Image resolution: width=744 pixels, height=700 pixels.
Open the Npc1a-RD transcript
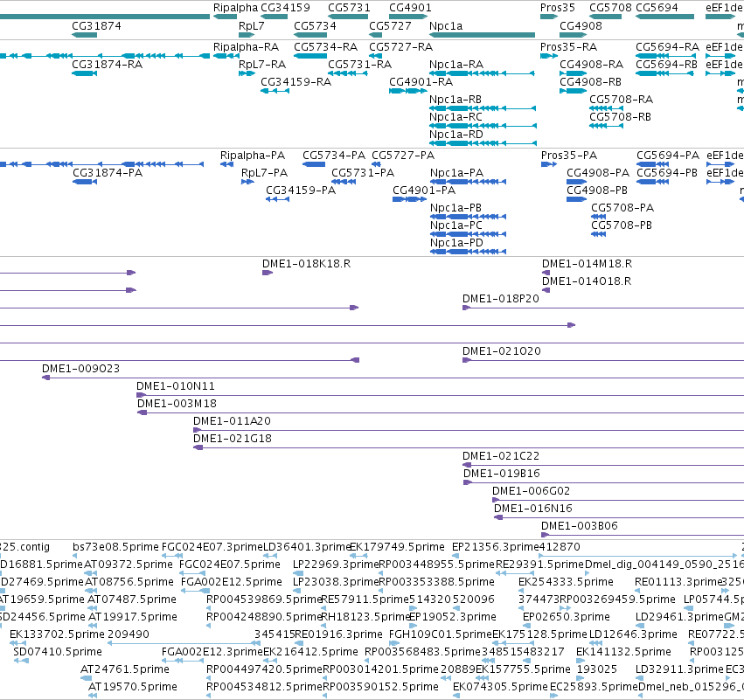[483, 143]
